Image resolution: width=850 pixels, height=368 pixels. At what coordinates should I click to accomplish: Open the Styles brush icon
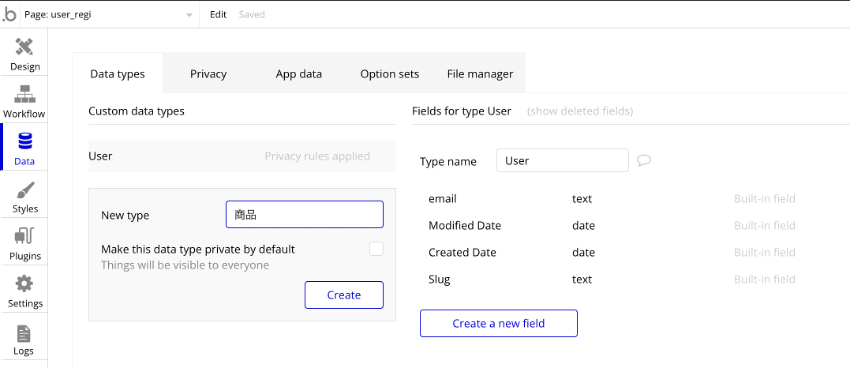[x=24, y=190]
